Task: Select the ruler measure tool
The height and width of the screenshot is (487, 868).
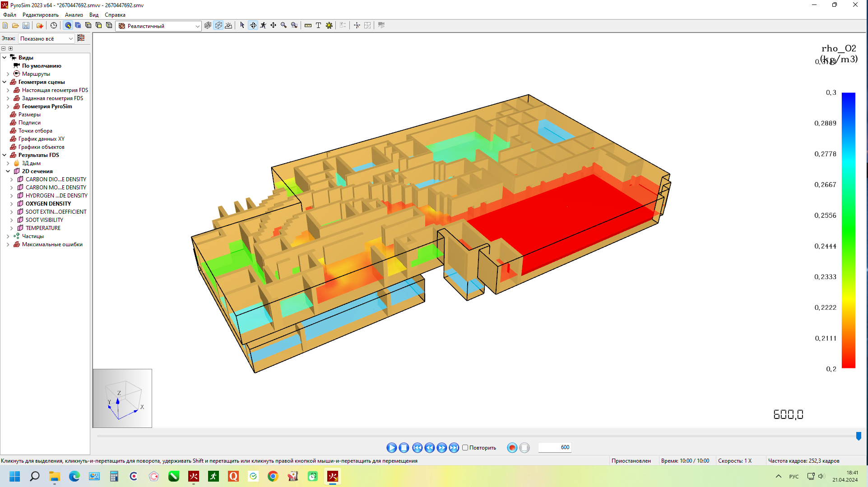Action: click(308, 26)
